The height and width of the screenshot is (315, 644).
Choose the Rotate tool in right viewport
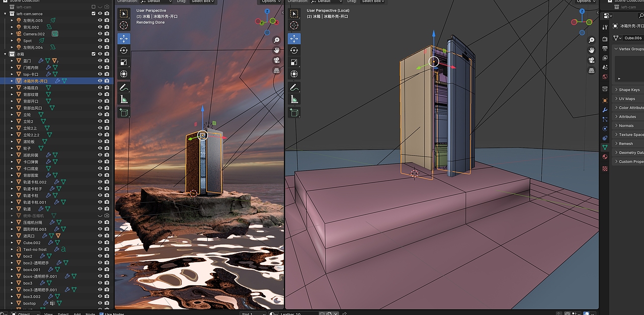294,50
